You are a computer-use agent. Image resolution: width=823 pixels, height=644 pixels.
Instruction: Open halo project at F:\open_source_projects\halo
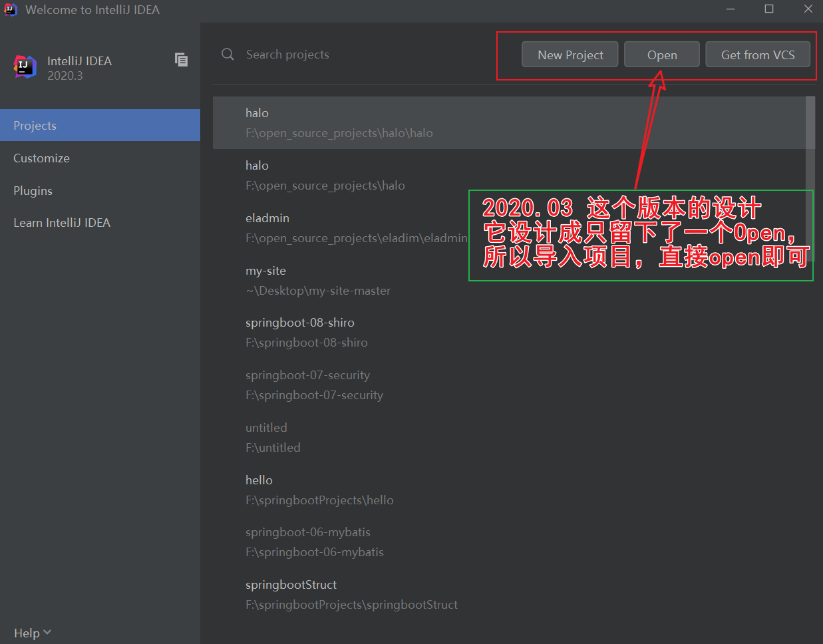tap(509, 175)
